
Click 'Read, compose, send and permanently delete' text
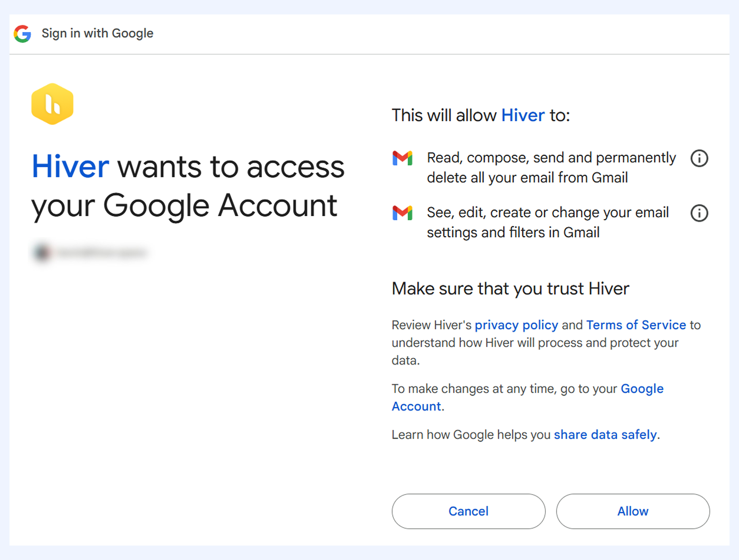(x=551, y=168)
